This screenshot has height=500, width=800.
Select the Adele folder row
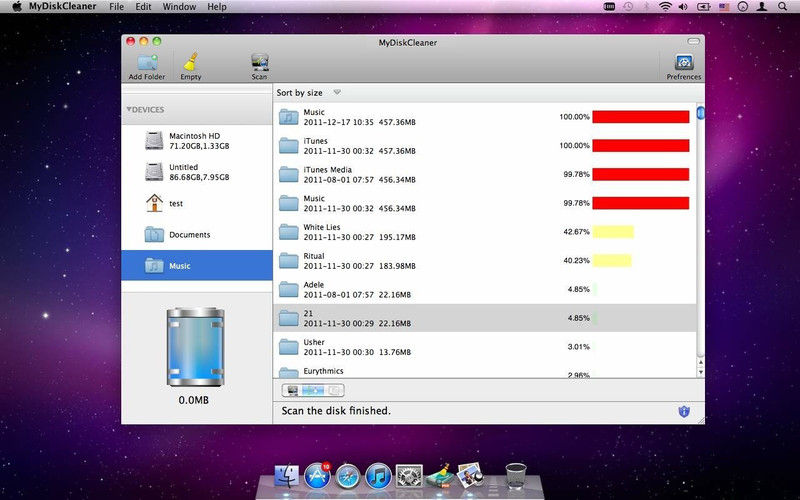pos(485,289)
